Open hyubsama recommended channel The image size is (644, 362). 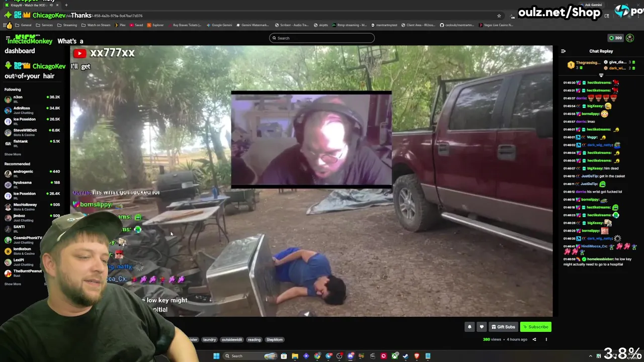32,185
